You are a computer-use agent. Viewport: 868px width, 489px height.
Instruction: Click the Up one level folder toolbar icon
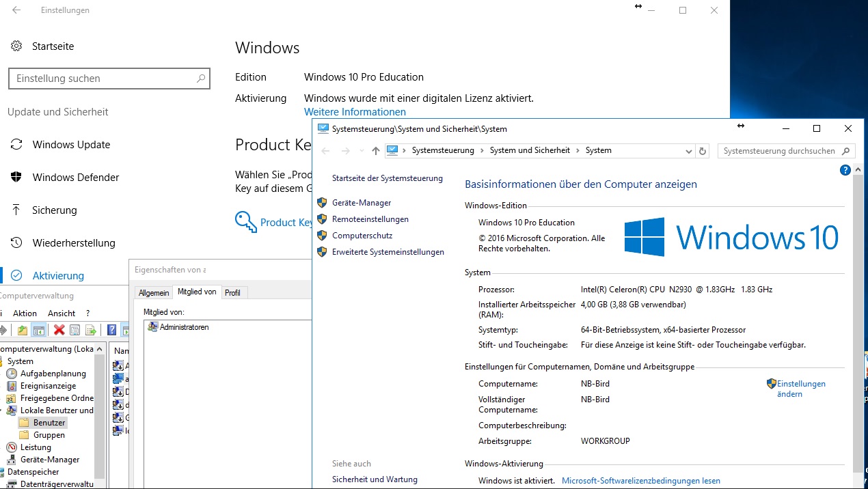[23, 330]
